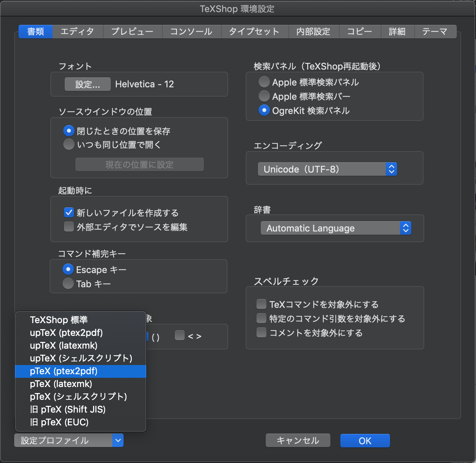Screen dimensions: 476x463
Task: Open the Unicode (UTF-8) encoding dropdown
Action: click(x=327, y=169)
